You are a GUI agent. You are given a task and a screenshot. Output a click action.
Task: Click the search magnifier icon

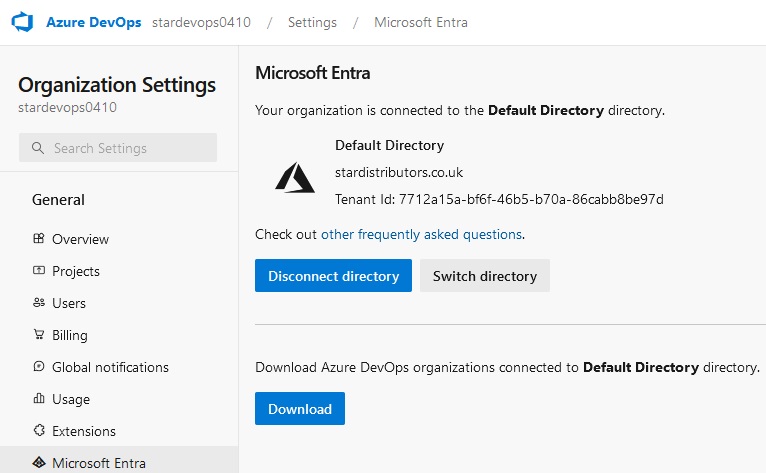38,148
